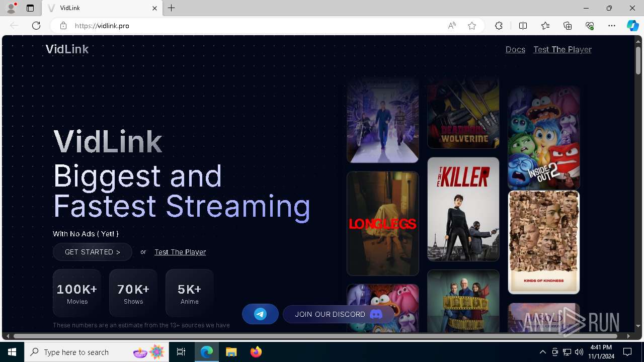
Task: Select the poster with three people and film strip
Action: click(463, 301)
